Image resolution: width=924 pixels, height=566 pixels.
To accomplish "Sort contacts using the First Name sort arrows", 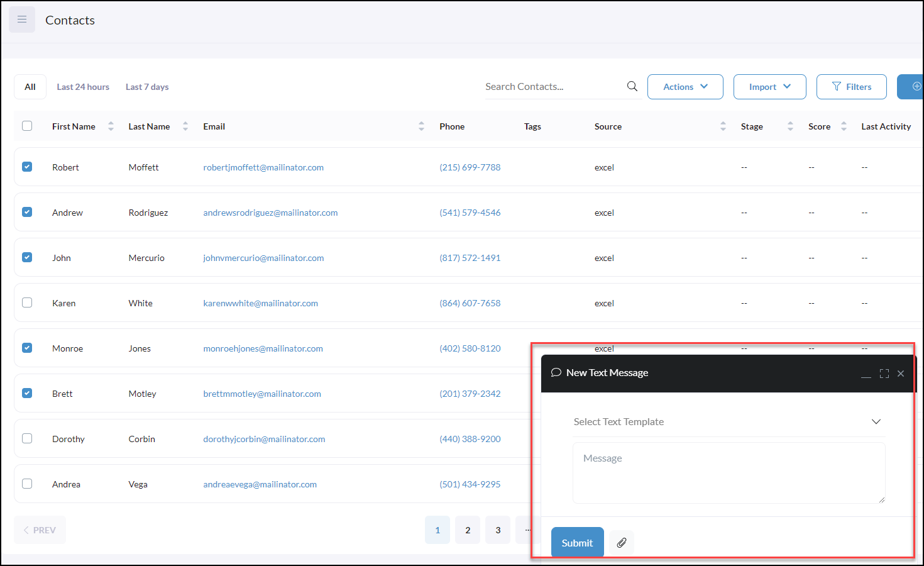I will click(111, 126).
